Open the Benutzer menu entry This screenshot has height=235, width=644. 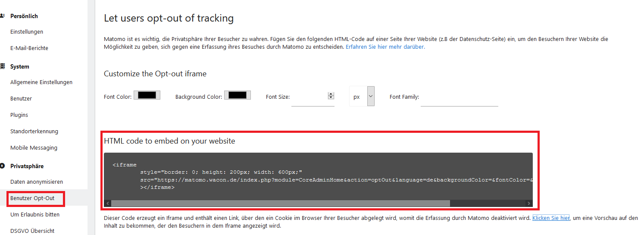click(x=21, y=98)
